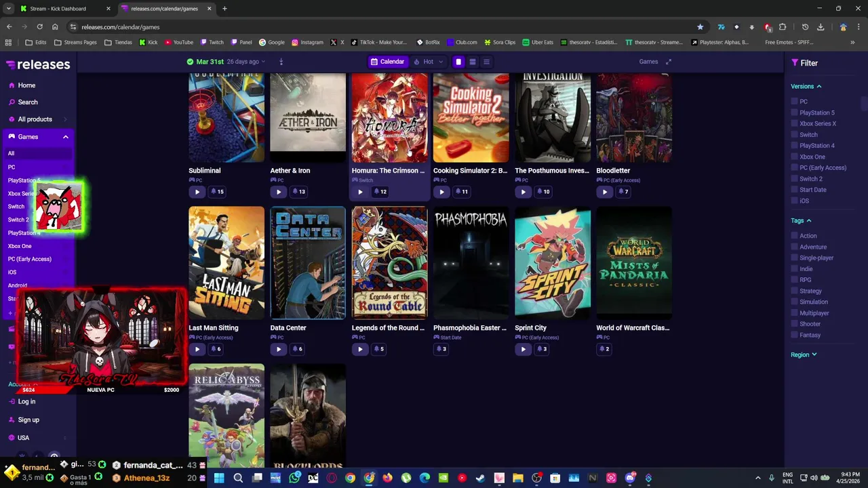This screenshot has height=488, width=868.
Task: Check the Action tag filter
Action: pos(794,236)
